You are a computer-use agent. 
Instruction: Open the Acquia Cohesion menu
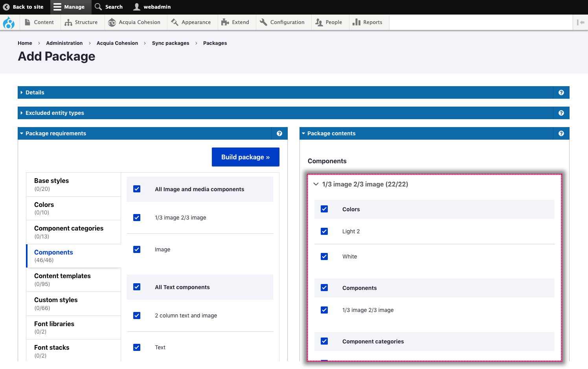pos(135,22)
